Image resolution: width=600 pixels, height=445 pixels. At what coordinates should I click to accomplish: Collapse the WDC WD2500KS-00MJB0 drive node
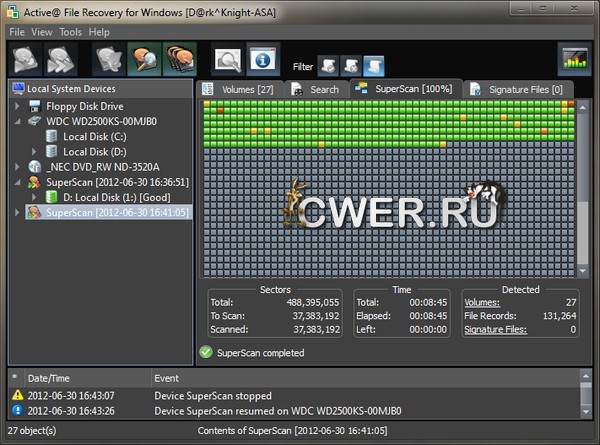18,121
